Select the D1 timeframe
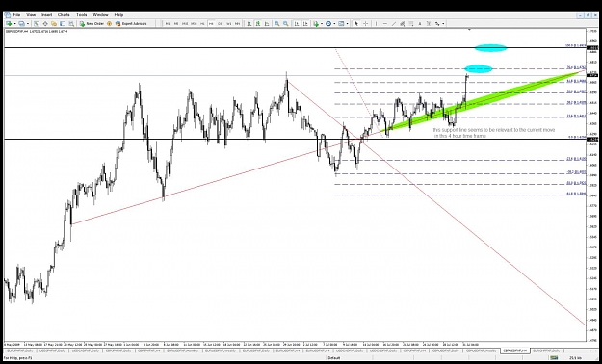 (220, 24)
